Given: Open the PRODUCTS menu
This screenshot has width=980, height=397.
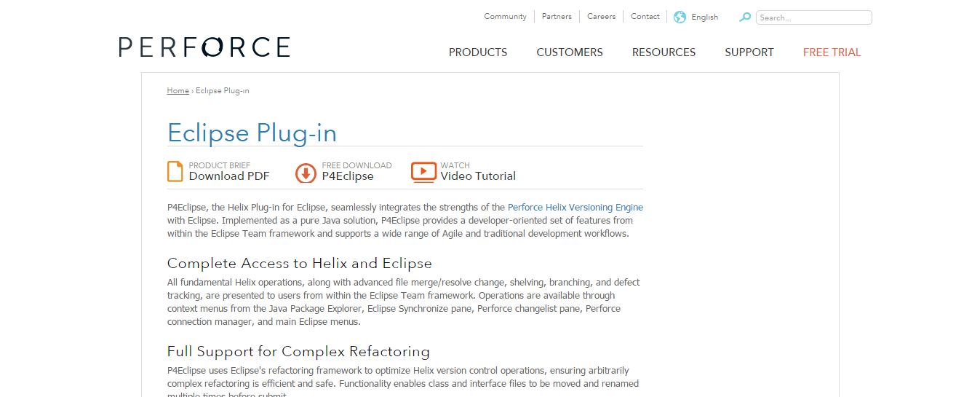Looking at the screenshot, I should [478, 52].
